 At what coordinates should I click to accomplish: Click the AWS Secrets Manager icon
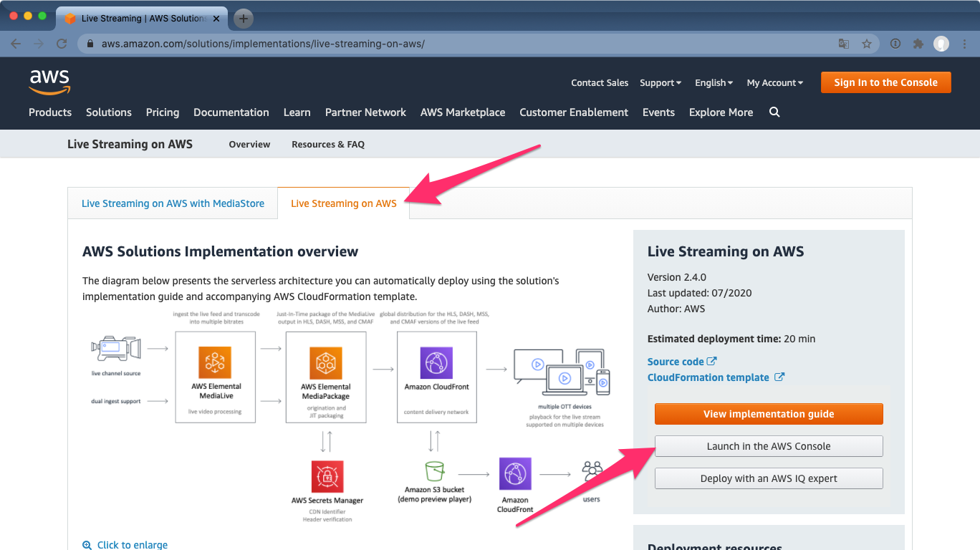point(327,476)
